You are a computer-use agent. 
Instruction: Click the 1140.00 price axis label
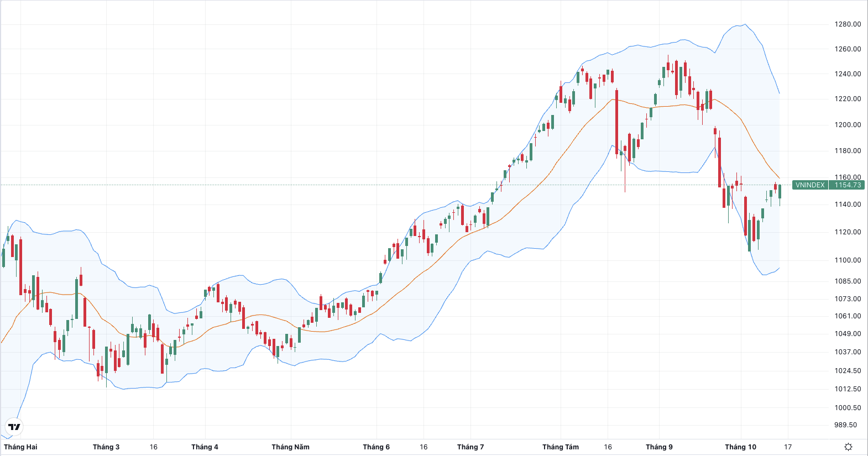click(848, 205)
